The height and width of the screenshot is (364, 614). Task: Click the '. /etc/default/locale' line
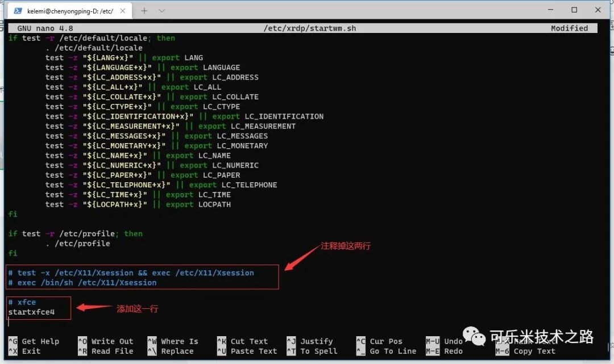click(x=94, y=48)
